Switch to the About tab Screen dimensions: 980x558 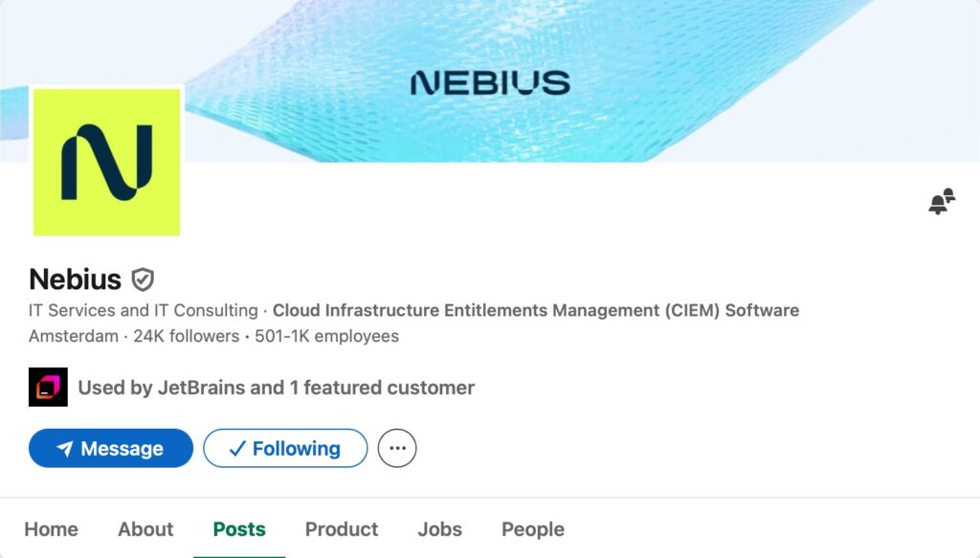[145, 529]
